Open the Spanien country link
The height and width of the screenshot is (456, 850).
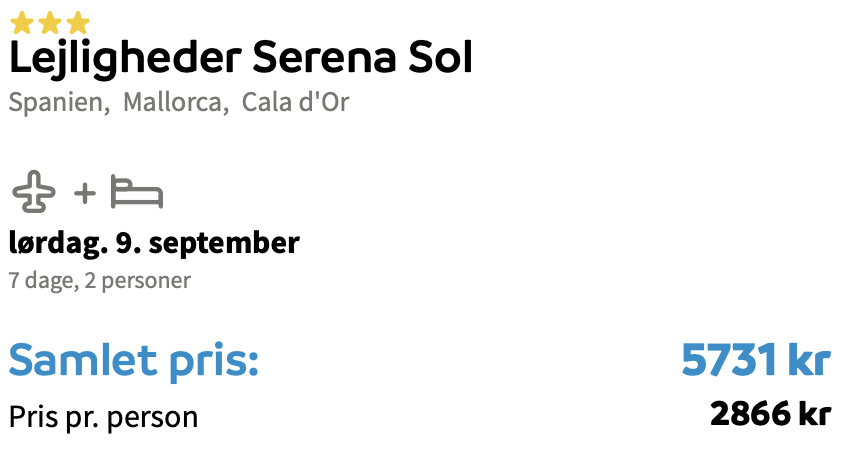(x=60, y=102)
